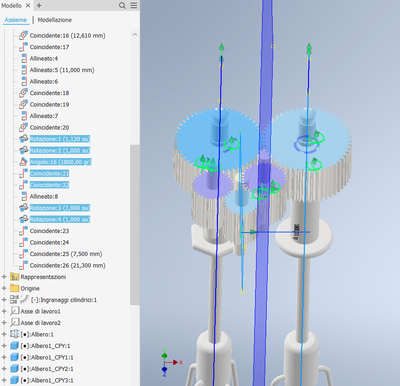
Task: Select the Rotazione:1 constraint icon
Action: 23,139
